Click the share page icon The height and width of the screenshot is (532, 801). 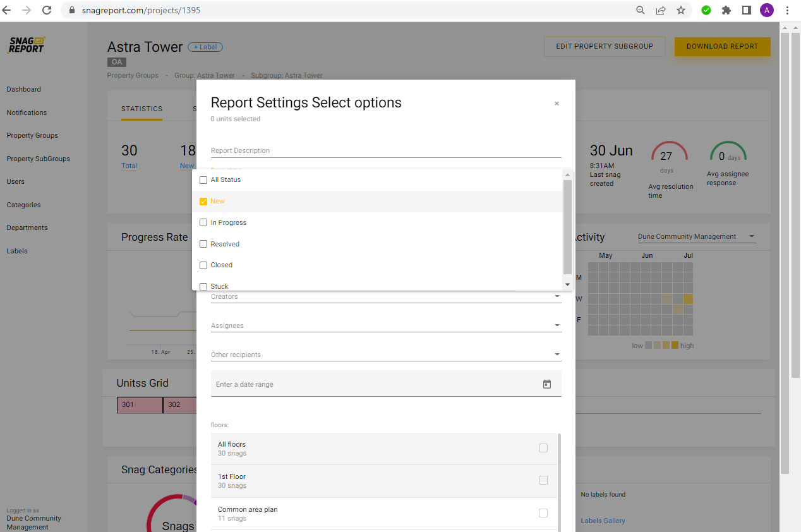pyautogui.click(x=660, y=10)
